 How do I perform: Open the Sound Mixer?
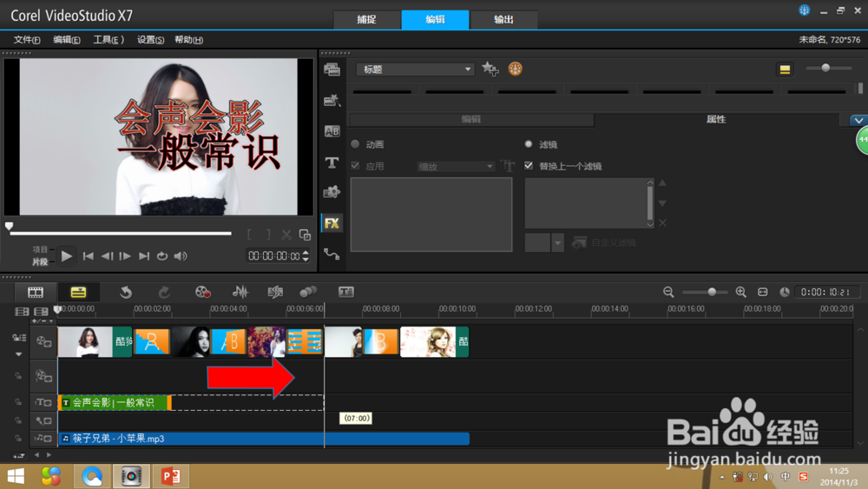click(x=240, y=292)
